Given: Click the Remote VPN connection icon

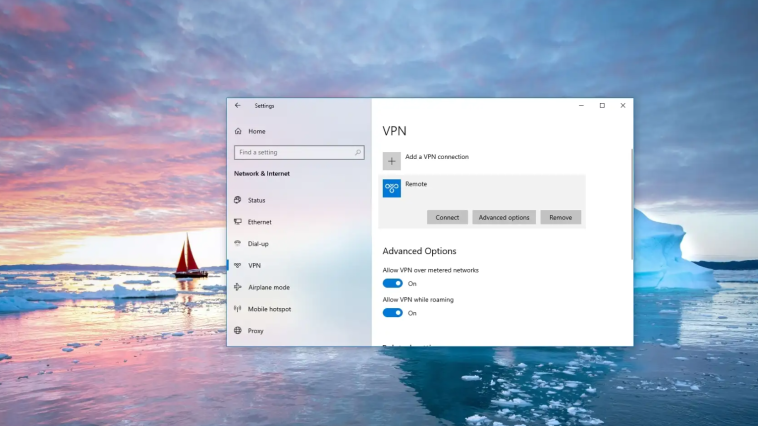Looking at the screenshot, I should [392, 188].
